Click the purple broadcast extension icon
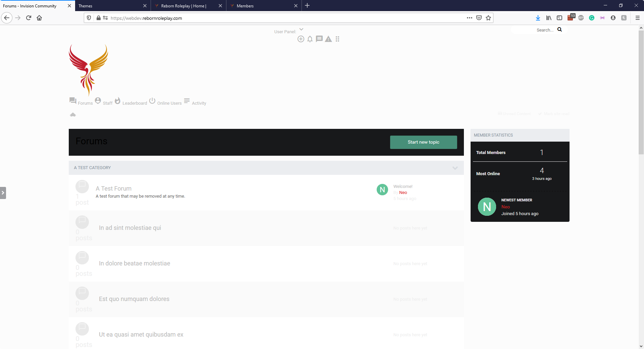644x349 pixels. click(602, 18)
